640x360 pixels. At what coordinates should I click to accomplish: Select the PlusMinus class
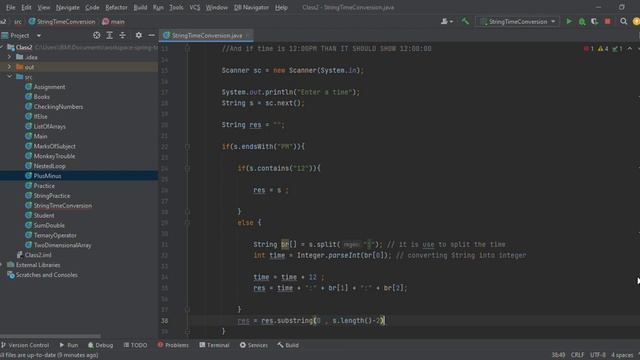(47, 176)
